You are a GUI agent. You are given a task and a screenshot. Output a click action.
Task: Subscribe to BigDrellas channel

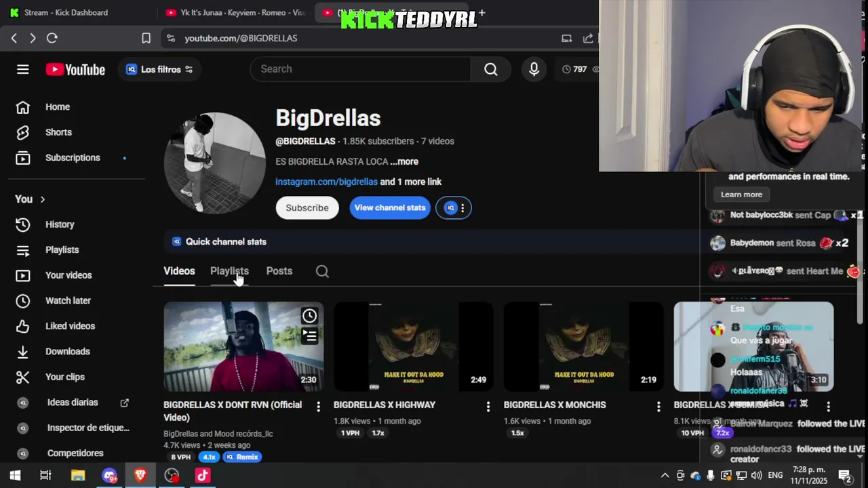click(x=307, y=208)
